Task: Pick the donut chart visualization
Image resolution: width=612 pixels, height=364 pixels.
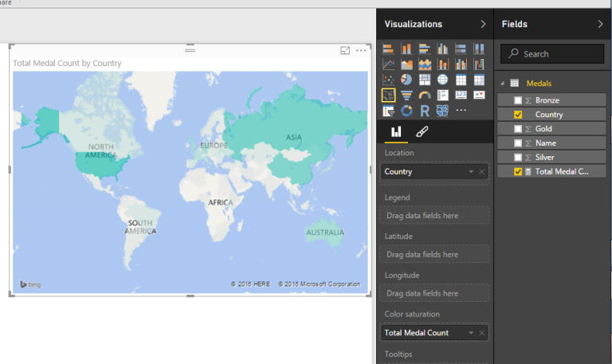Action: point(406,111)
